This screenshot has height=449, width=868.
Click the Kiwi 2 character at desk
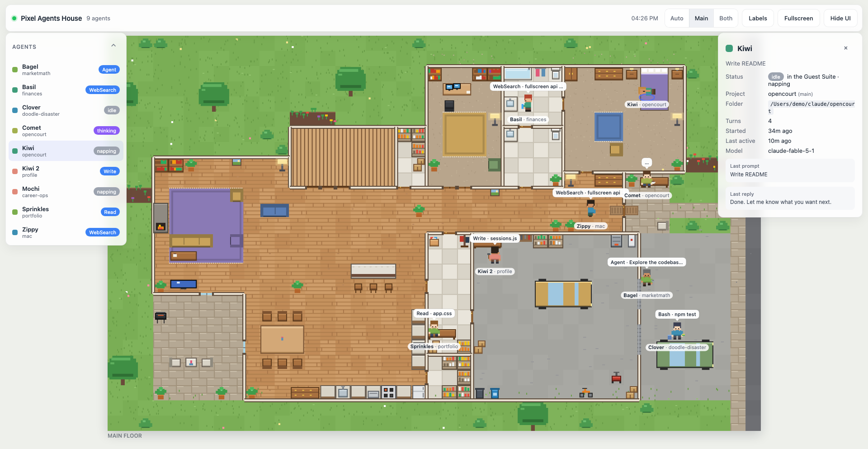(495, 255)
